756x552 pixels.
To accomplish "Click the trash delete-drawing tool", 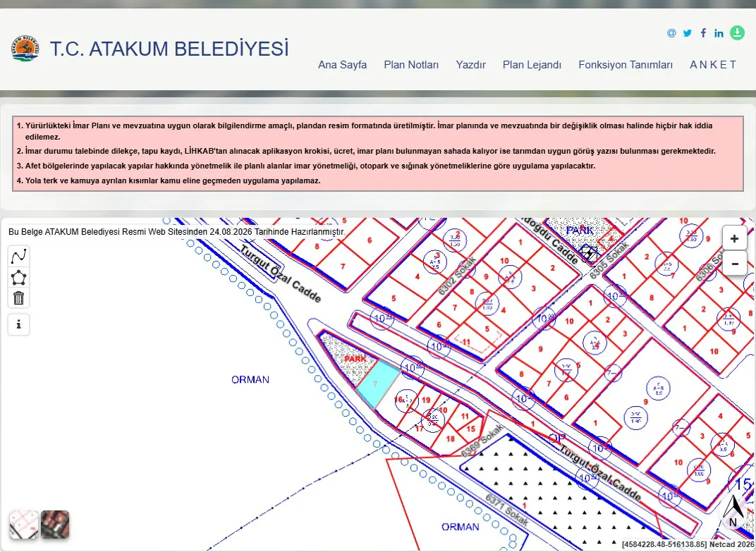I will [19, 298].
